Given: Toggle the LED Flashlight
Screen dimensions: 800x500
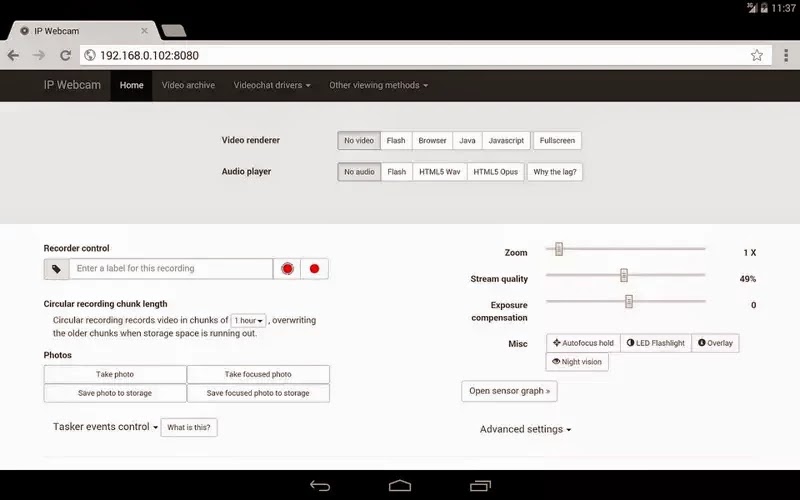Looking at the screenshot, I should 656,343.
